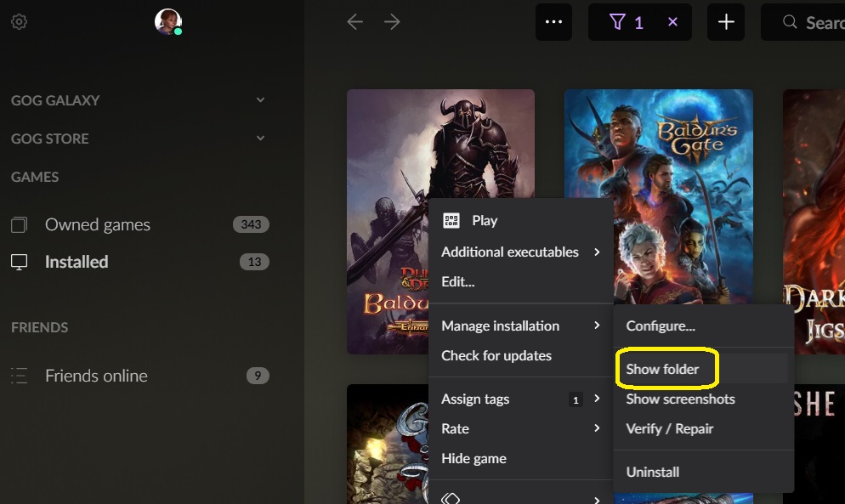Open Manage installation submenu arrow
Image resolution: width=845 pixels, height=504 pixels.
[x=597, y=326]
